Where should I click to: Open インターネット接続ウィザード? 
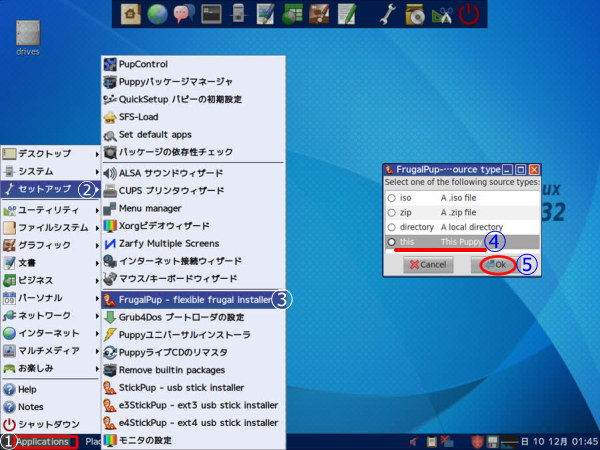pyautogui.click(x=193, y=261)
